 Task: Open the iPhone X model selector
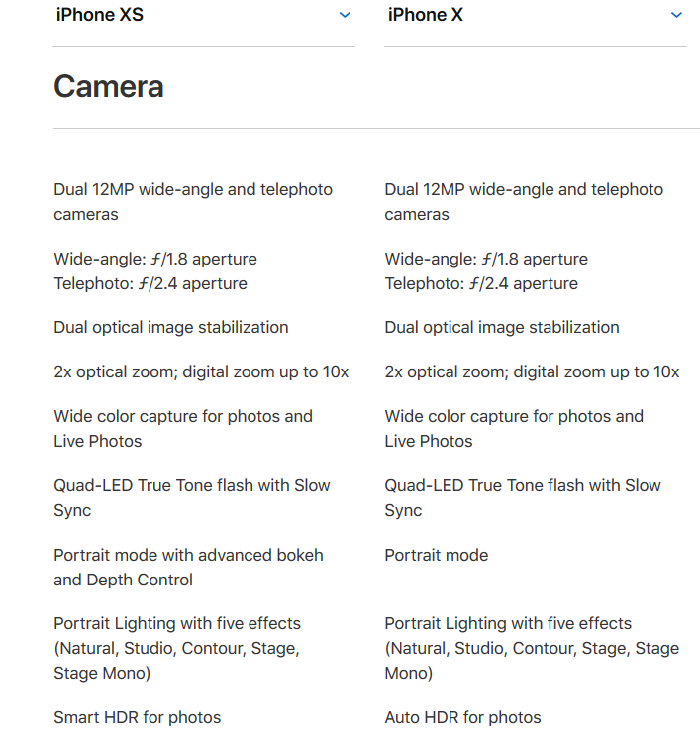point(535,15)
